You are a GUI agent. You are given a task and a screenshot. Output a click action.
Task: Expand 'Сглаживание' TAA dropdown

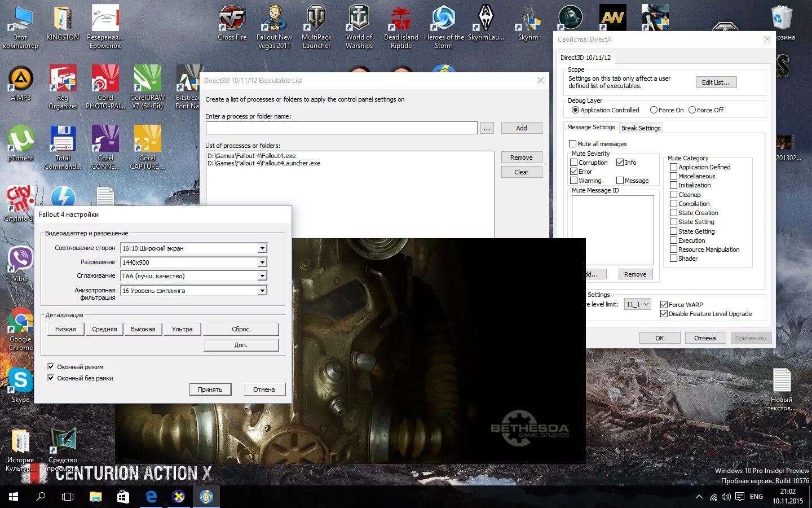pyautogui.click(x=262, y=276)
